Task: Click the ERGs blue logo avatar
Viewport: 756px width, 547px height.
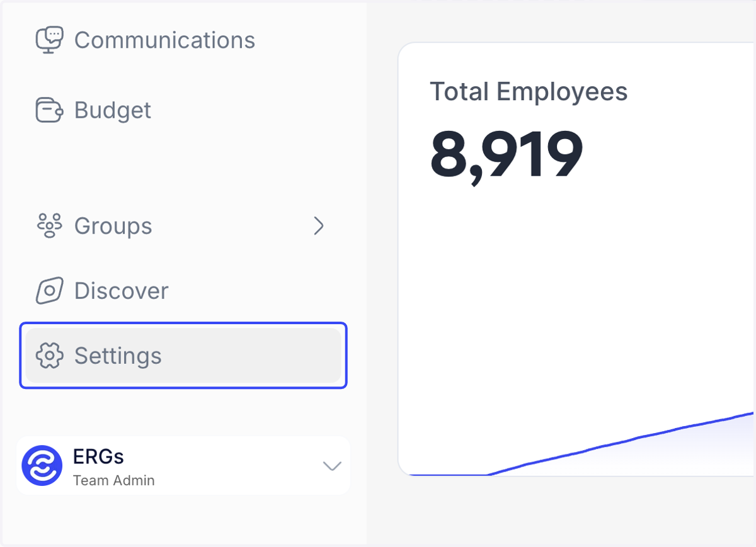Action: pos(42,466)
